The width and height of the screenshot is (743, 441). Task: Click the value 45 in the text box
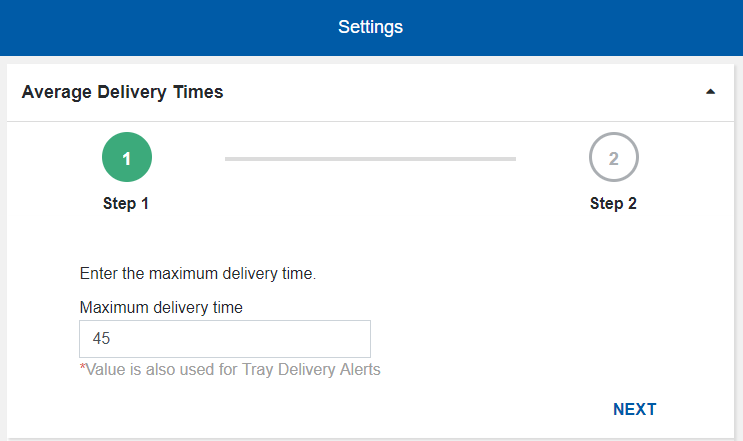pyautogui.click(x=101, y=339)
